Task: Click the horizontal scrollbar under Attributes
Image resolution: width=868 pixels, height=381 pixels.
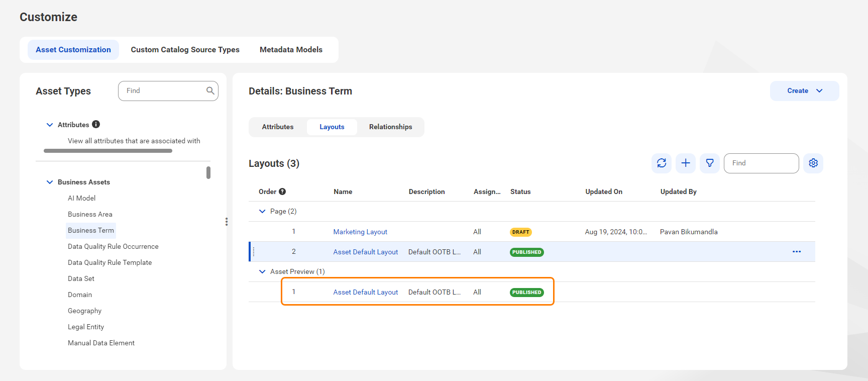Action: 108,151
